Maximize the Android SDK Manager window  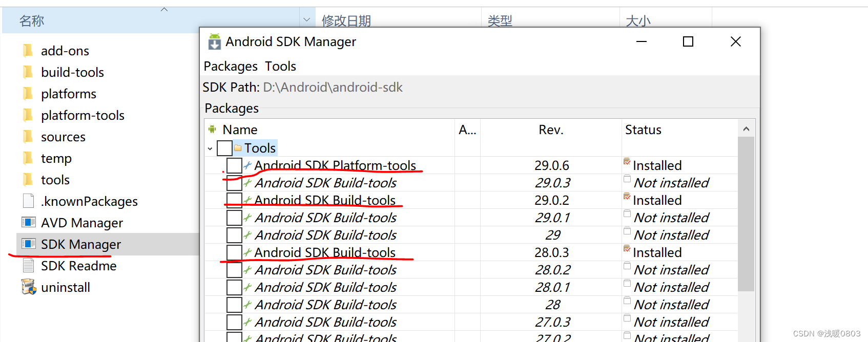tap(688, 41)
